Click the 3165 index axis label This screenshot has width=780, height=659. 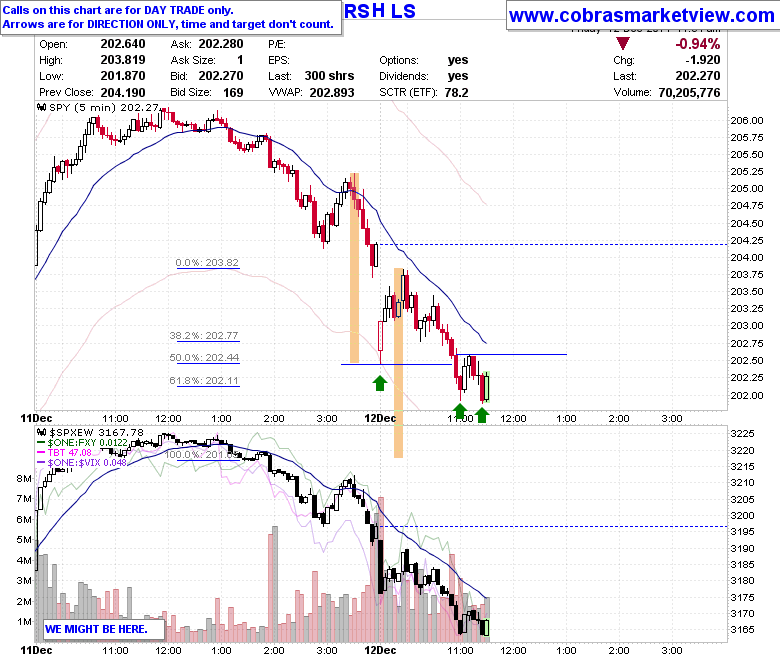point(742,630)
